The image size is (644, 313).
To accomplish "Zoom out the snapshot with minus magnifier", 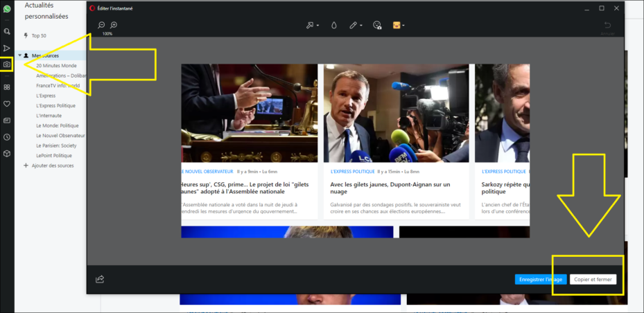I will 101,25.
